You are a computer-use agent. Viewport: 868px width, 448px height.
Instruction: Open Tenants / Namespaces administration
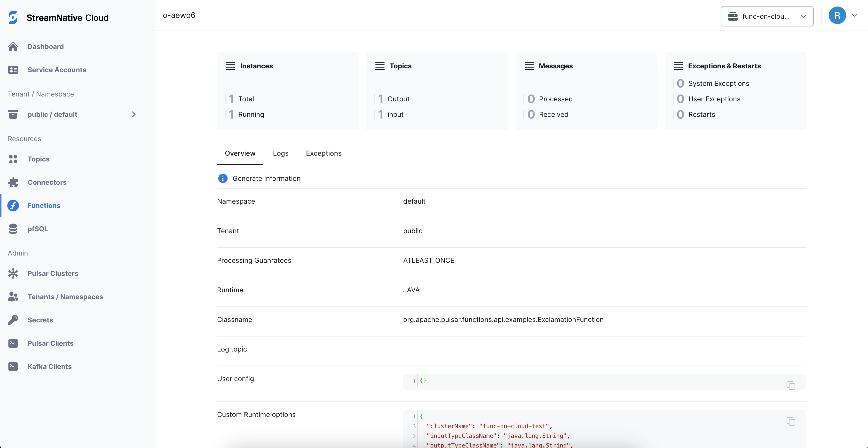tap(65, 297)
